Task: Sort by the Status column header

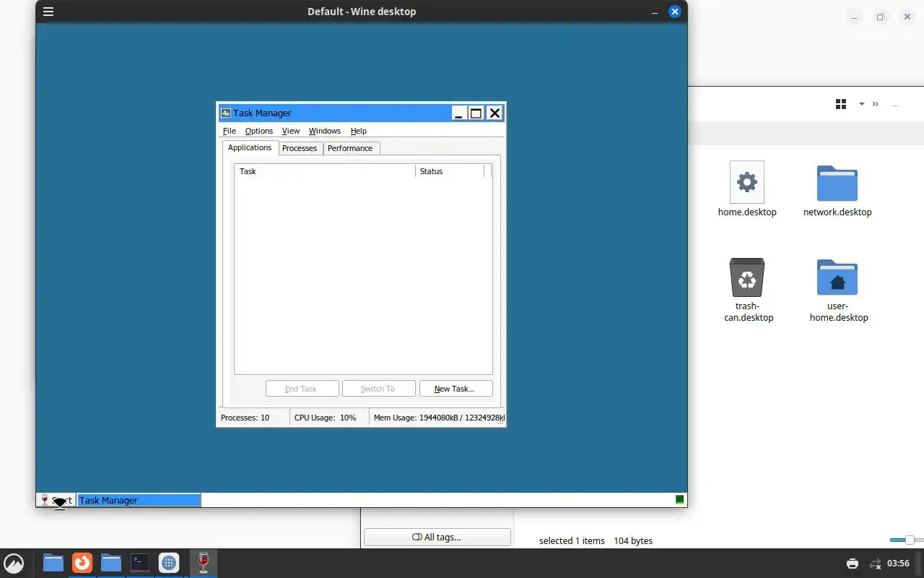Action: (450, 171)
